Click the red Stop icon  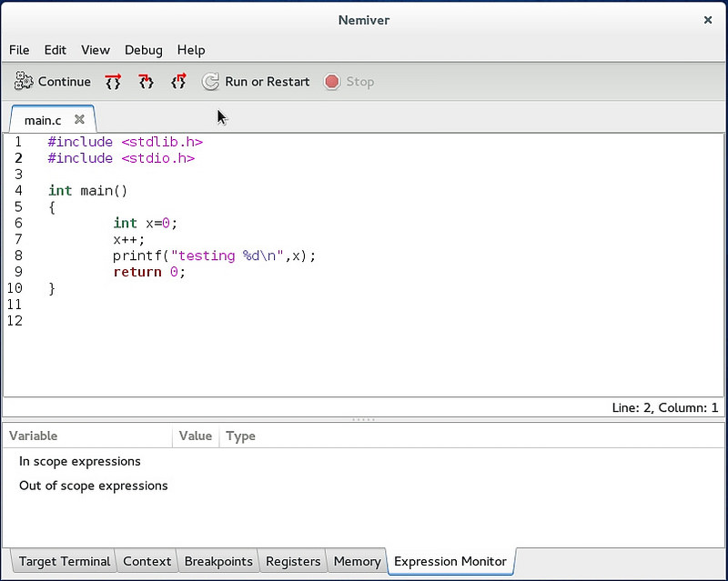click(x=332, y=82)
